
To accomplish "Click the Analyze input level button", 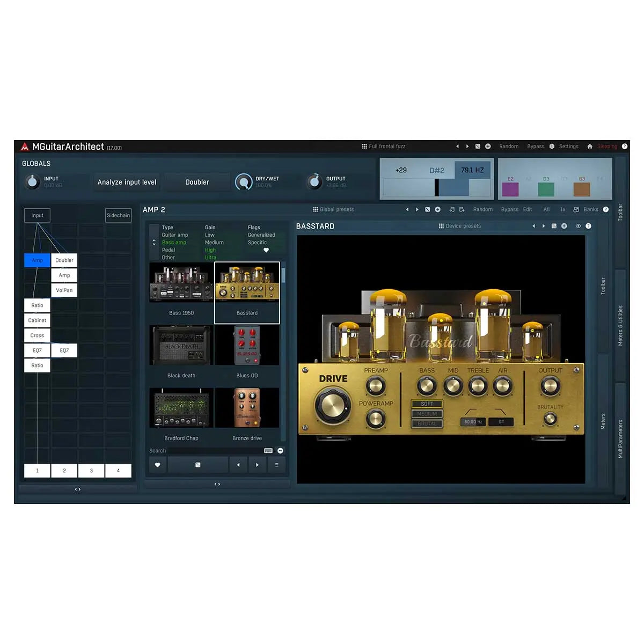I will tap(127, 182).
